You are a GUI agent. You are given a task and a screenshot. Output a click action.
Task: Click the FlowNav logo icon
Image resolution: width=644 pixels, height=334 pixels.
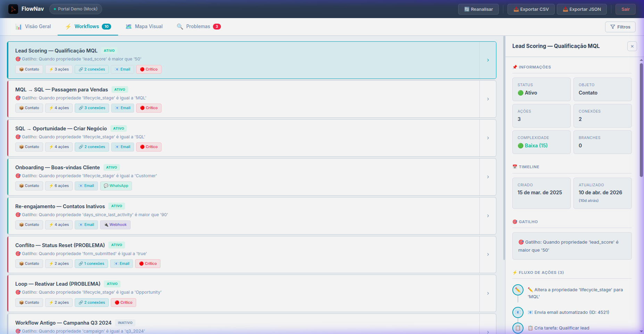pos(13,9)
